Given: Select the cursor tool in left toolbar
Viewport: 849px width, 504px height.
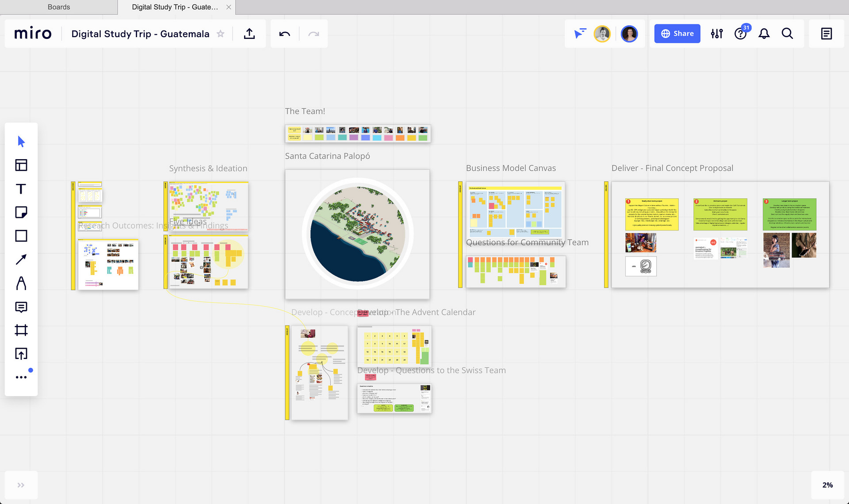Looking at the screenshot, I should [21, 141].
